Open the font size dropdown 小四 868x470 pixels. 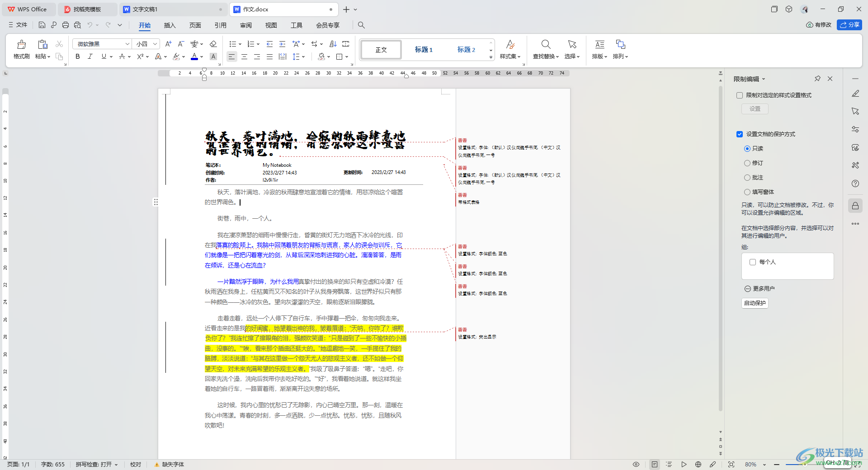point(155,44)
